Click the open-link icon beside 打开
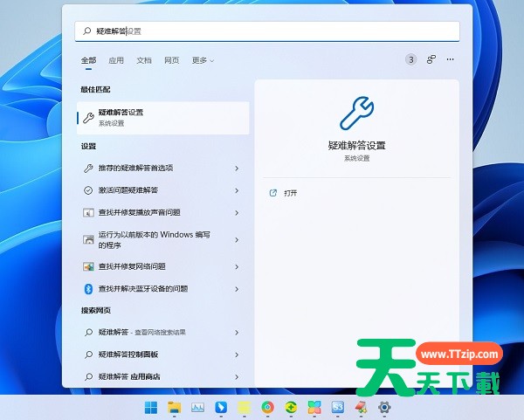Screen dimensions: 524x420 click(273, 193)
